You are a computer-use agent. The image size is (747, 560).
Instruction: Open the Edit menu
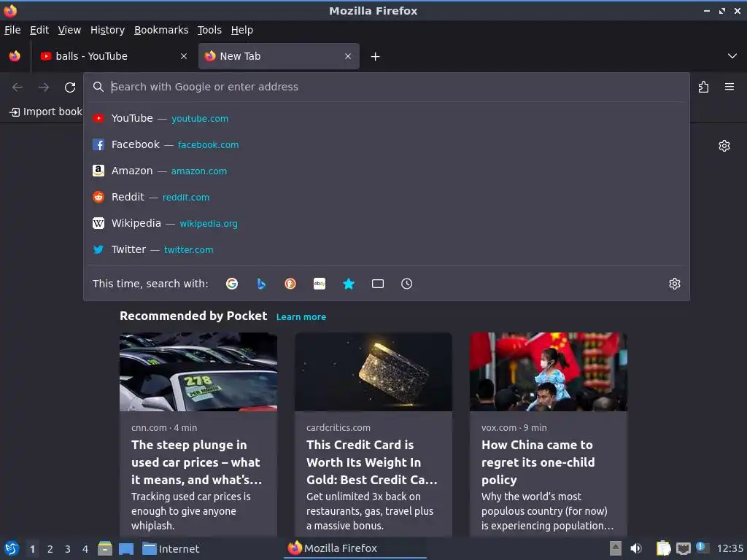[x=39, y=30]
